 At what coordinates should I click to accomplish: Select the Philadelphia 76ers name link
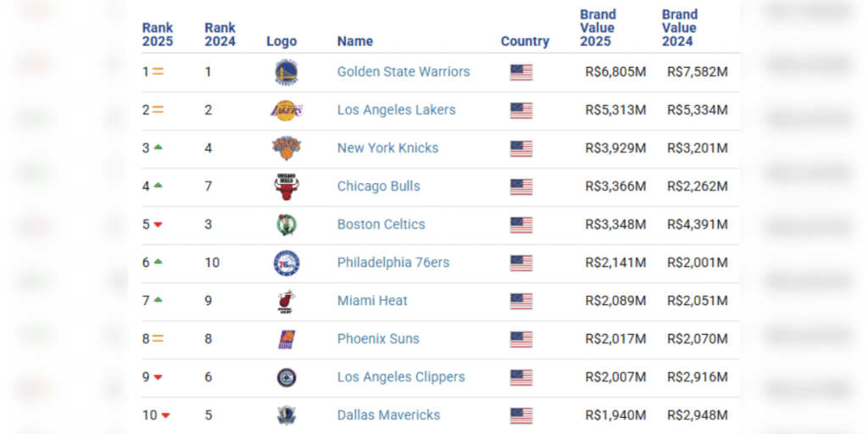393,263
